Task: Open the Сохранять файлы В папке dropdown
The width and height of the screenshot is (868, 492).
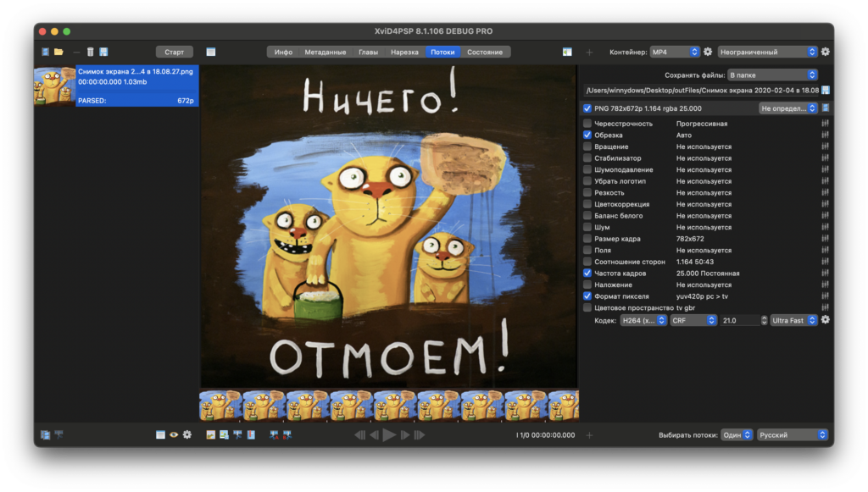Action: pos(772,75)
